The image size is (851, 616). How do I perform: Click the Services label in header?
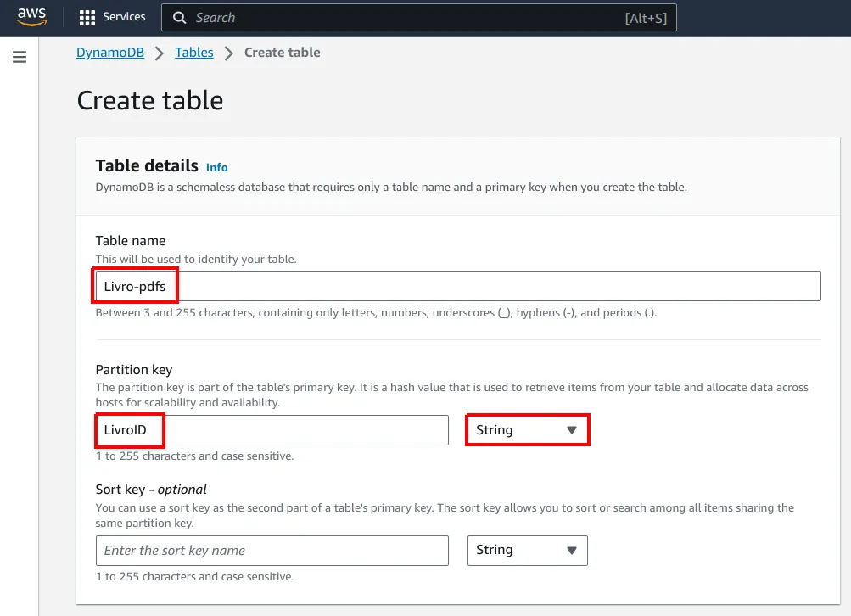124,17
